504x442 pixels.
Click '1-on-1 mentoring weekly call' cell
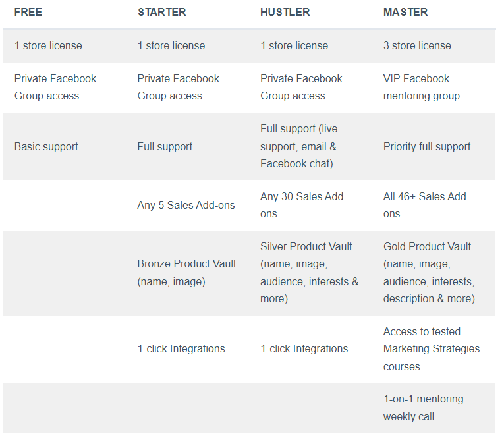coord(424,408)
